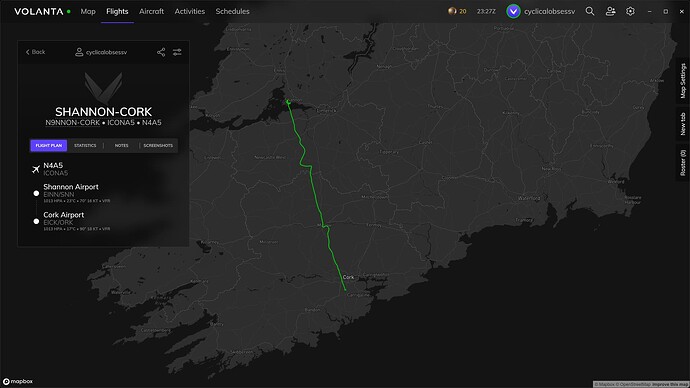Click the cyclicalobsessv username in top bar
The width and height of the screenshot is (690, 388).
pos(549,11)
